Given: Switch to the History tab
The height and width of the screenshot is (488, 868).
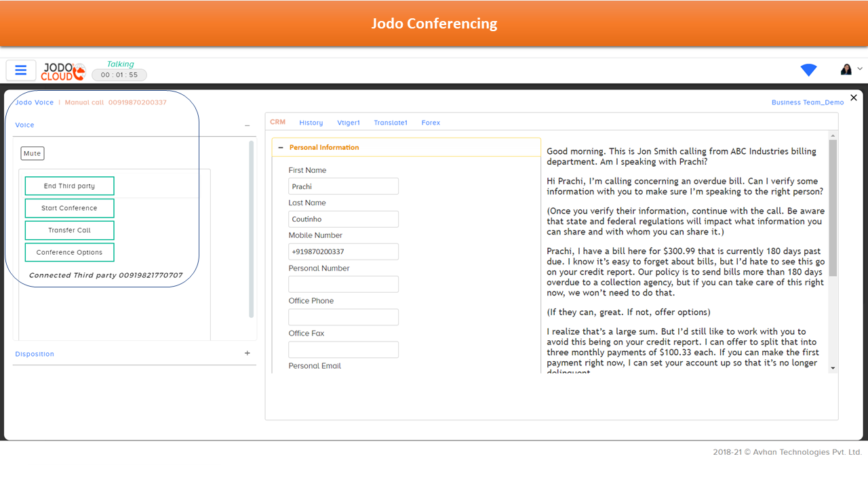Looking at the screenshot, I should [311, 123].
